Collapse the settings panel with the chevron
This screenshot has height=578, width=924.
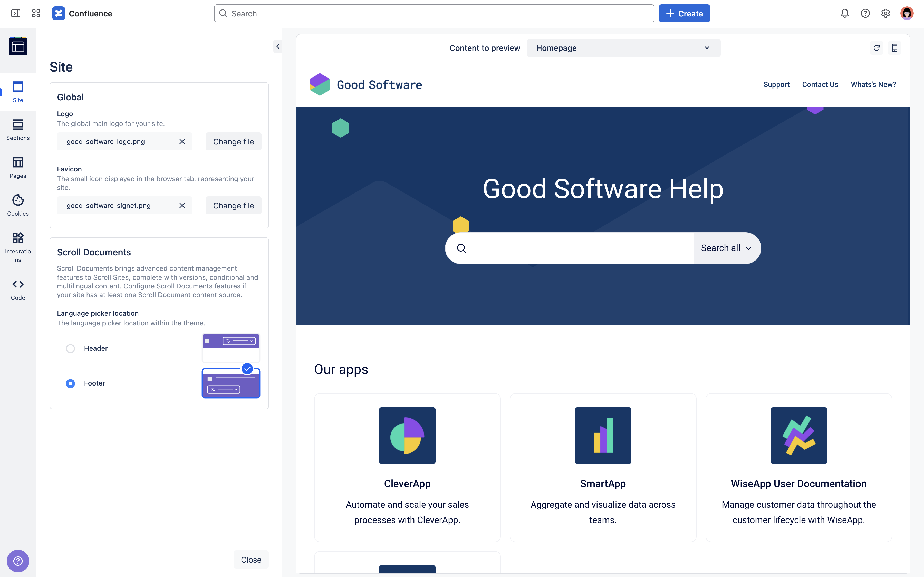coord(278,46)
